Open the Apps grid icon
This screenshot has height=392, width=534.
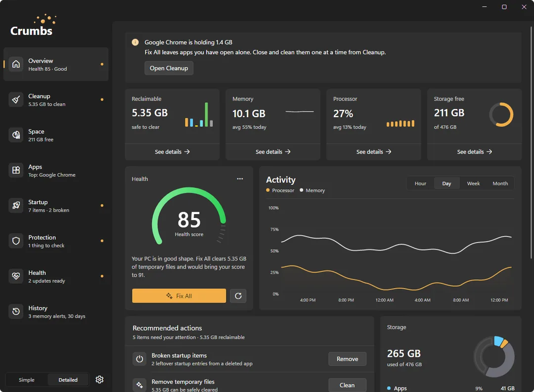coord(16,170)
